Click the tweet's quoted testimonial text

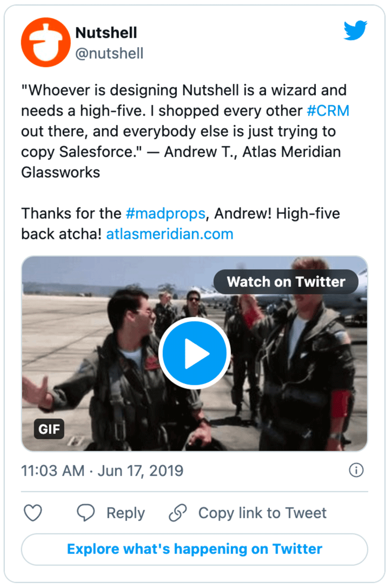tap(184, 131)
